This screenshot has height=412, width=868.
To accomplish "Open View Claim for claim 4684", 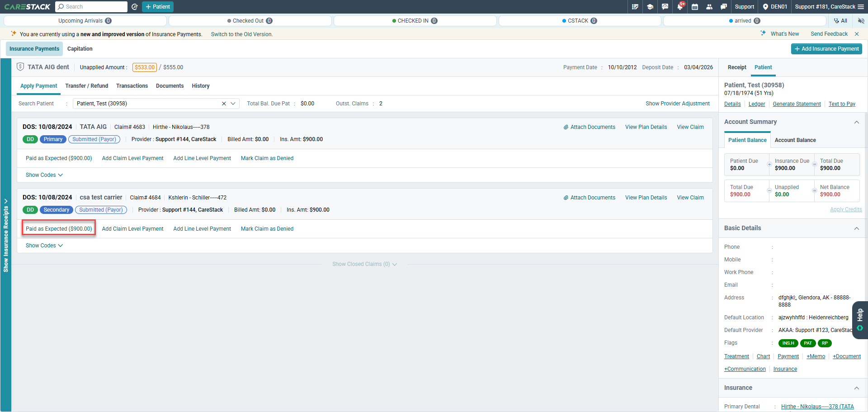I will (x=690, y=198).
